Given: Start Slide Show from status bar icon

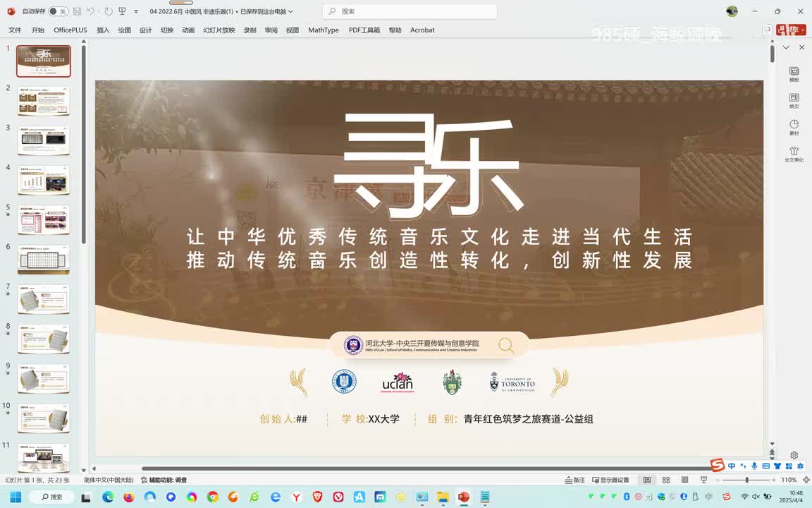Looking at the screenshot, I should (703, 480).
